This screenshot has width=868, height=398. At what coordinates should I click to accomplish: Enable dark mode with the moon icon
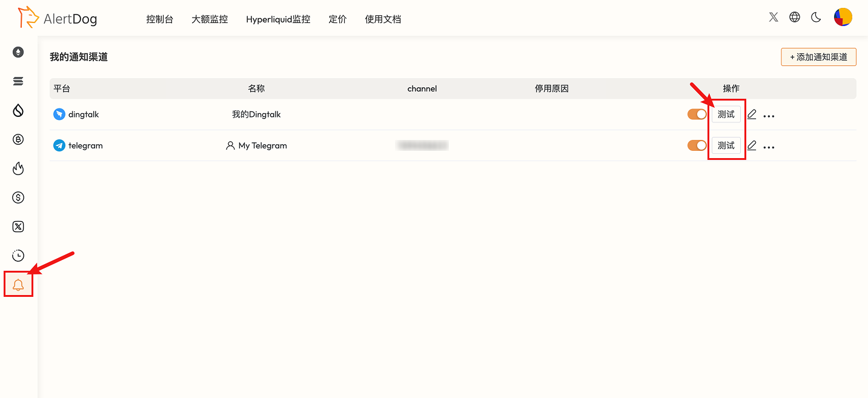[x=816, y=17]
